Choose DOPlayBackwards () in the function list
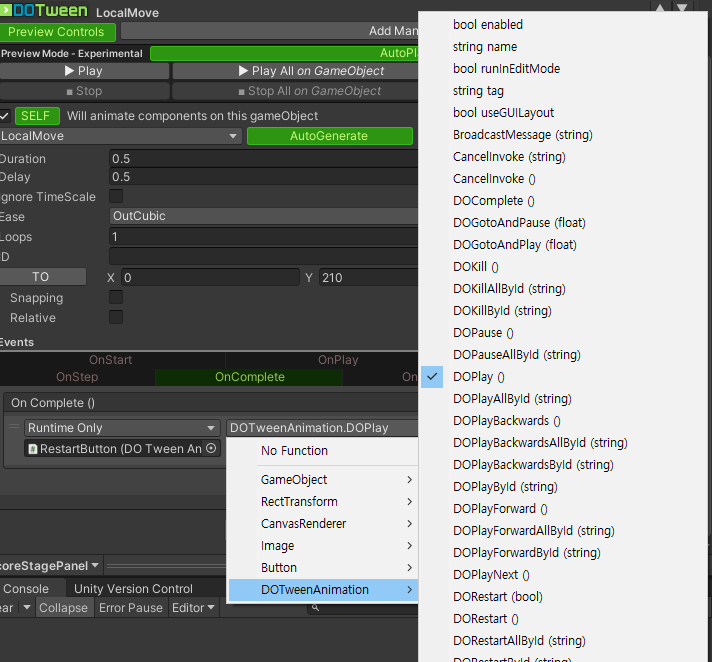712x662 pixels. click(507, 421)
